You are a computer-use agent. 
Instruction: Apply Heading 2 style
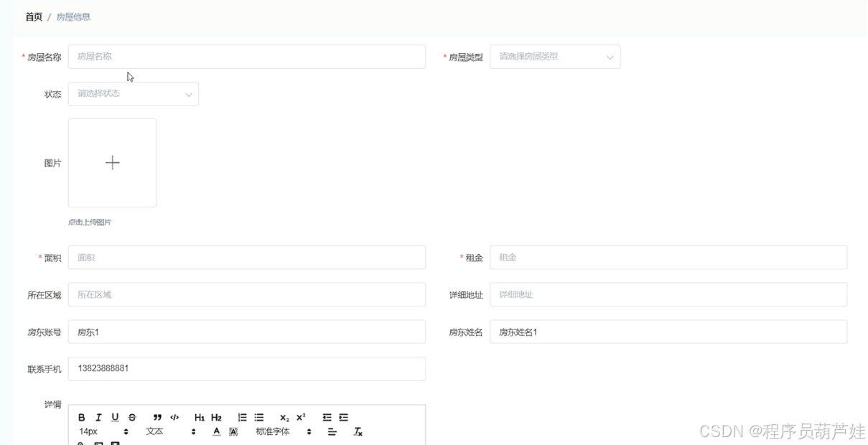216,418
